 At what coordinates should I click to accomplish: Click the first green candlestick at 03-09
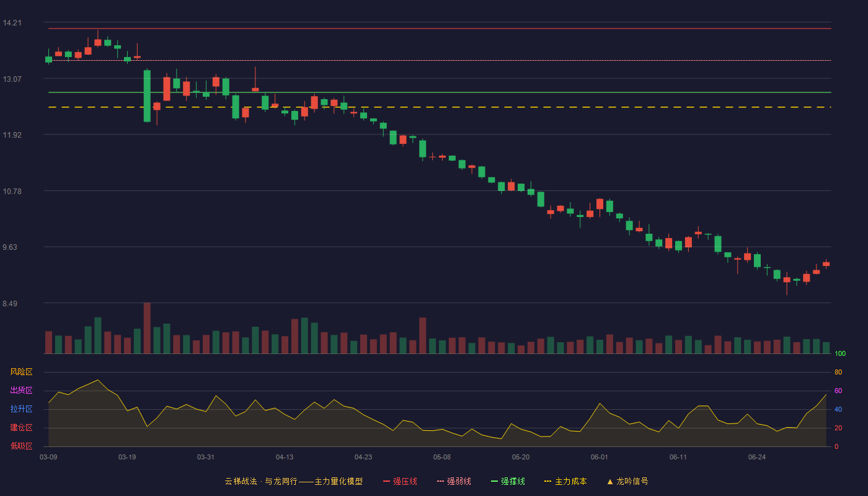[x=48, y=60]
